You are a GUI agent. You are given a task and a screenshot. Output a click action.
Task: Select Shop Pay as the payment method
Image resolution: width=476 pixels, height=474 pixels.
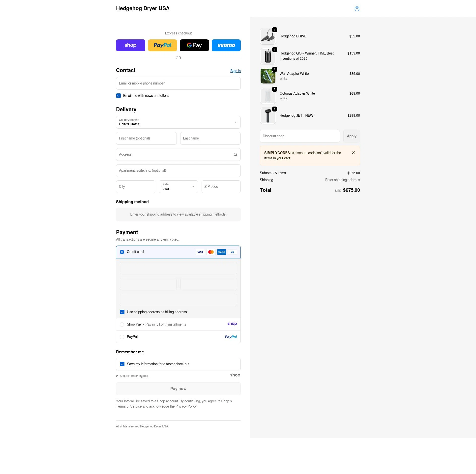(x=122, y=324)
